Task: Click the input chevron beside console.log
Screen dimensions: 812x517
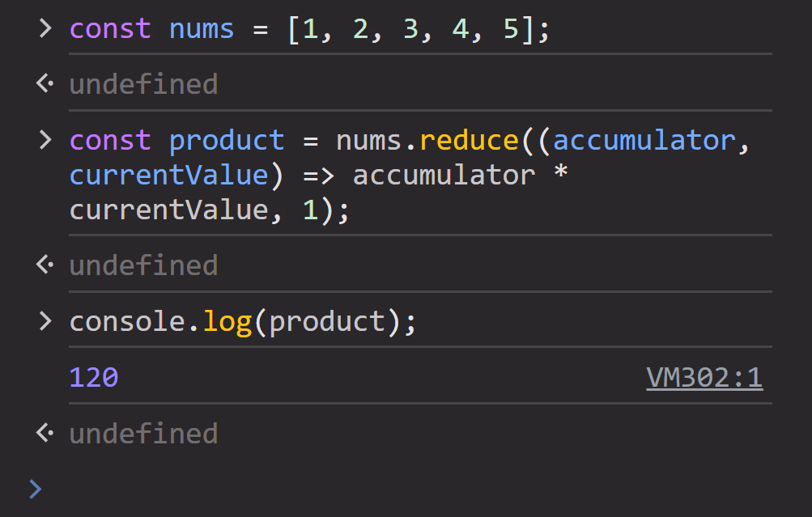Action: coord(45,321)
